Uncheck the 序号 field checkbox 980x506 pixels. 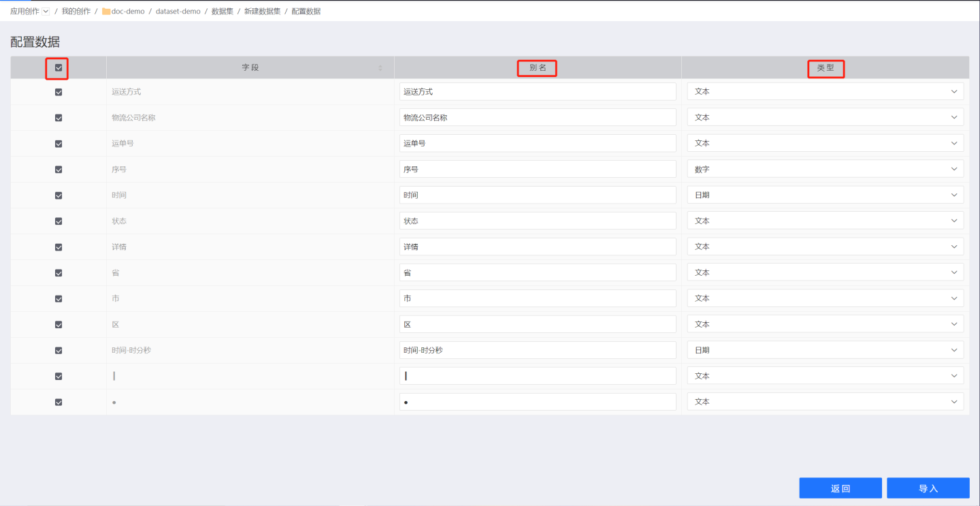[59, 170]
